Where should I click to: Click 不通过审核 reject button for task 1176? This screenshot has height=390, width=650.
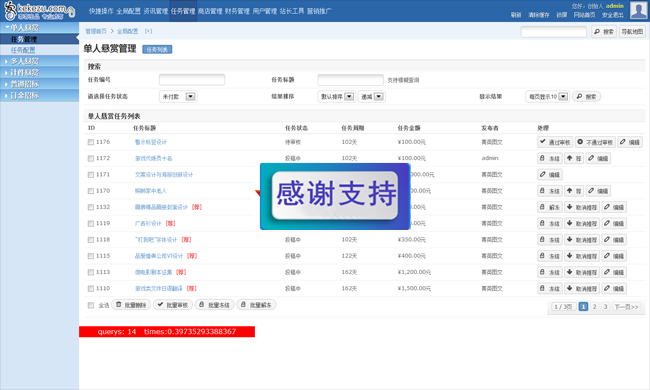click(x=595, y=142)
